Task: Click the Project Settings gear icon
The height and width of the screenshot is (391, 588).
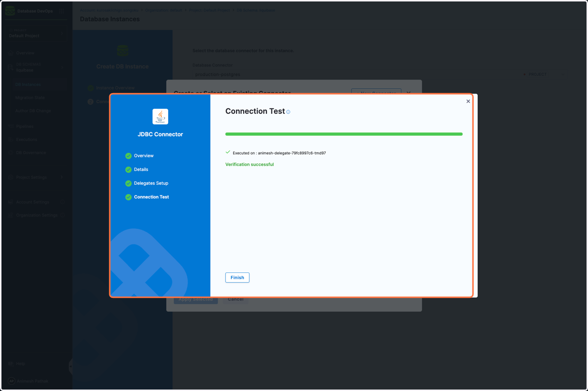Action: [x=10, y=177]
